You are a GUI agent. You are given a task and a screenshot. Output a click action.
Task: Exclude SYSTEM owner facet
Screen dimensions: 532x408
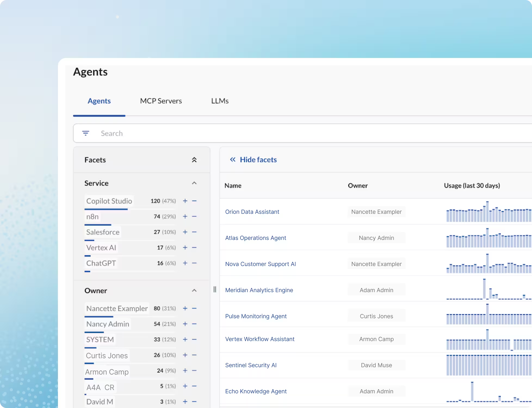(x=194, y=339)
